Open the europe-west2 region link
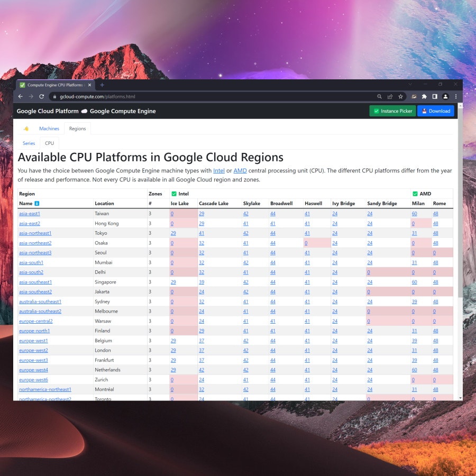This screenshot has height=476, width=476. [x=33, y=350]
